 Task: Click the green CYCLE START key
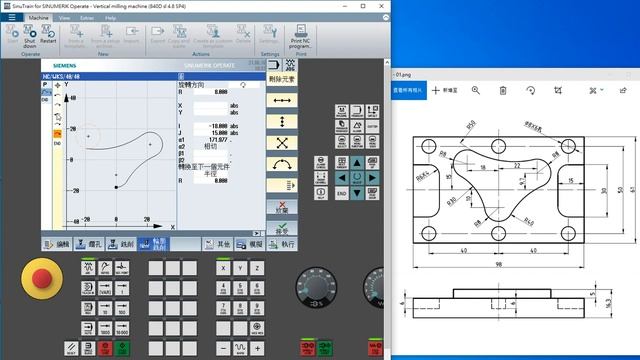coord(122,348)
